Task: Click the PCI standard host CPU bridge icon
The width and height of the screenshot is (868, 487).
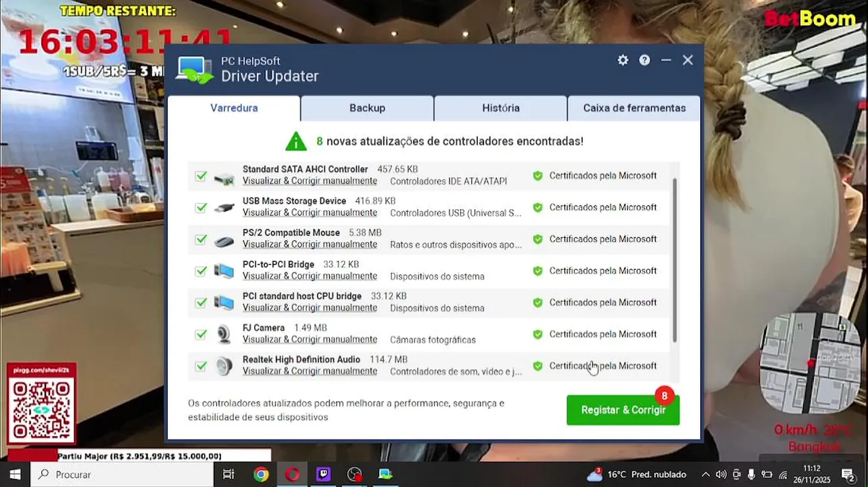Action: coord(224,303)
